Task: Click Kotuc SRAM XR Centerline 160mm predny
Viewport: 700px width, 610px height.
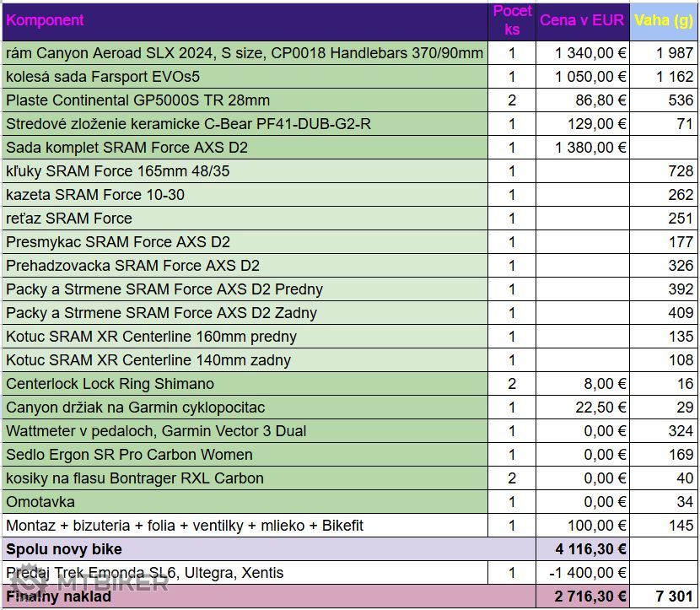Action: (152, 337)
